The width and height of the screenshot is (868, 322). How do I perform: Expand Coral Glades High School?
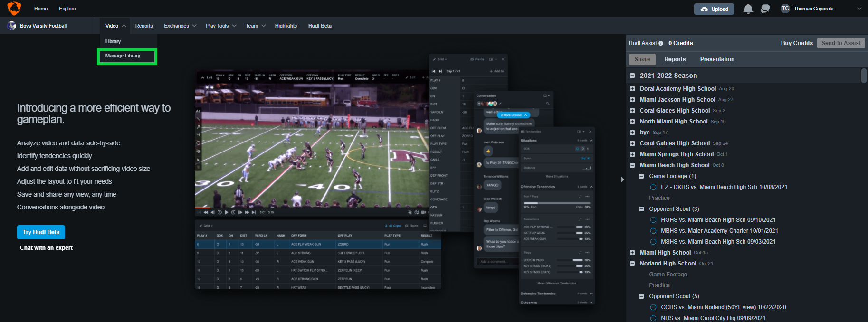pyautogui.click(x=632, y=111)
